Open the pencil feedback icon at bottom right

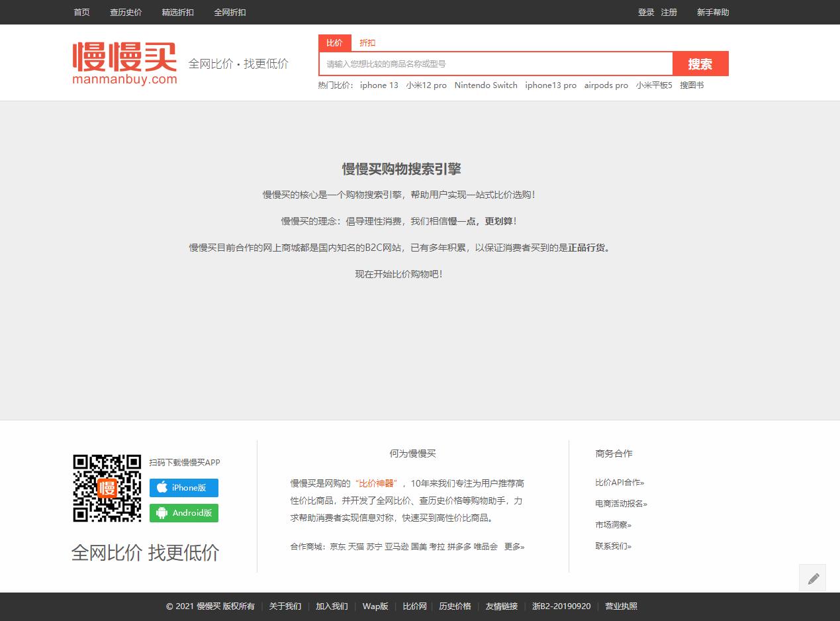click(812, 577)
